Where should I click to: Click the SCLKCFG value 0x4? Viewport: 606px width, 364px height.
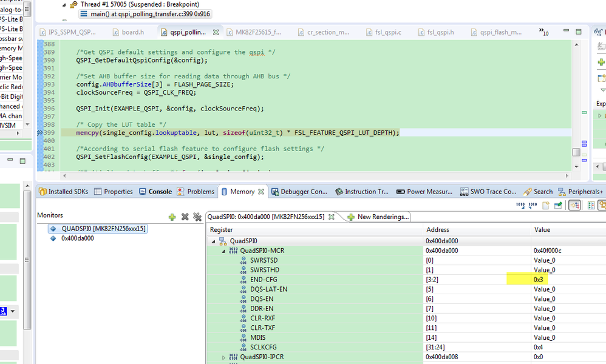pyautogui.click(x=539, y=348)
